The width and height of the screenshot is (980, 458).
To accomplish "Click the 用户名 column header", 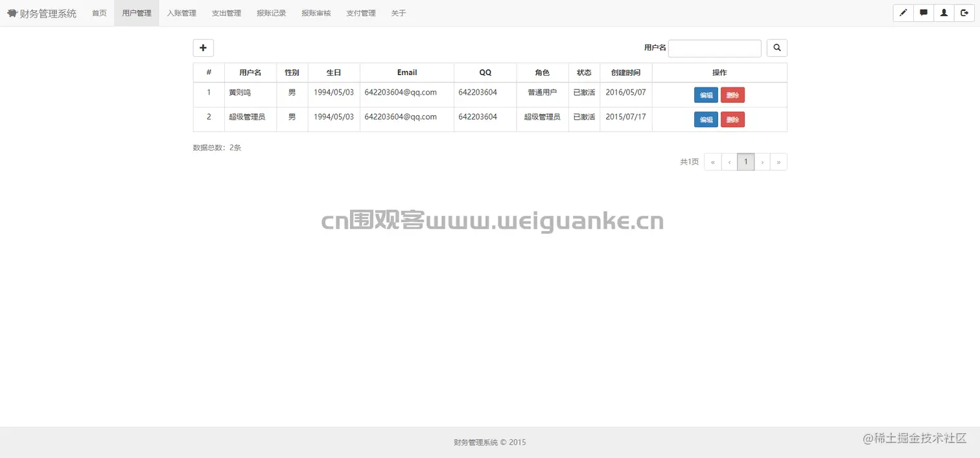I will (x=250, y=73).
